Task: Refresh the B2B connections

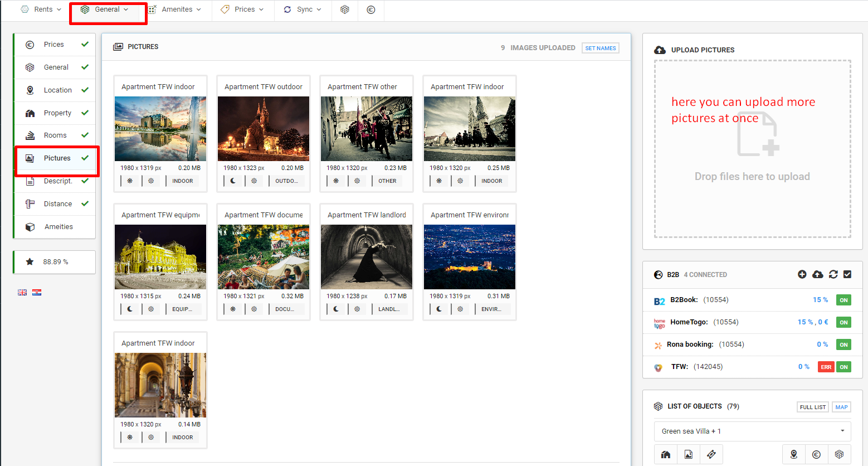Action: pyautogui.click(x=833, y=274)
